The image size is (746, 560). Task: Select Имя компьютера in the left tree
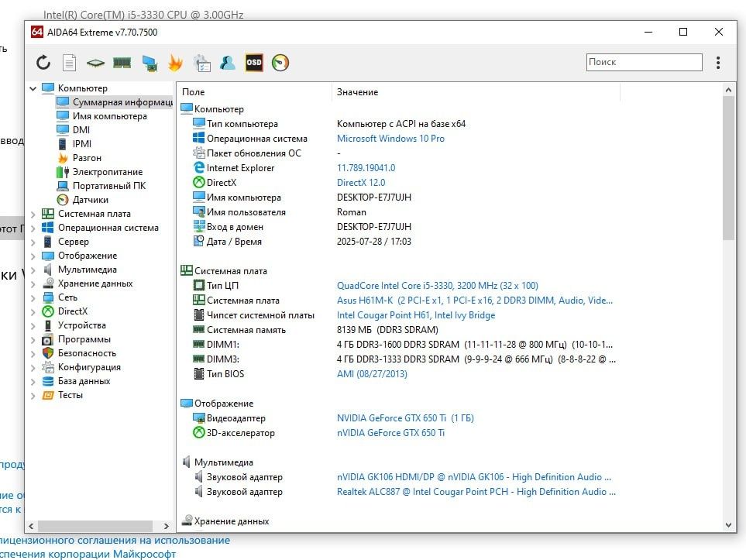pyautogui.click(x=101, y=116)
